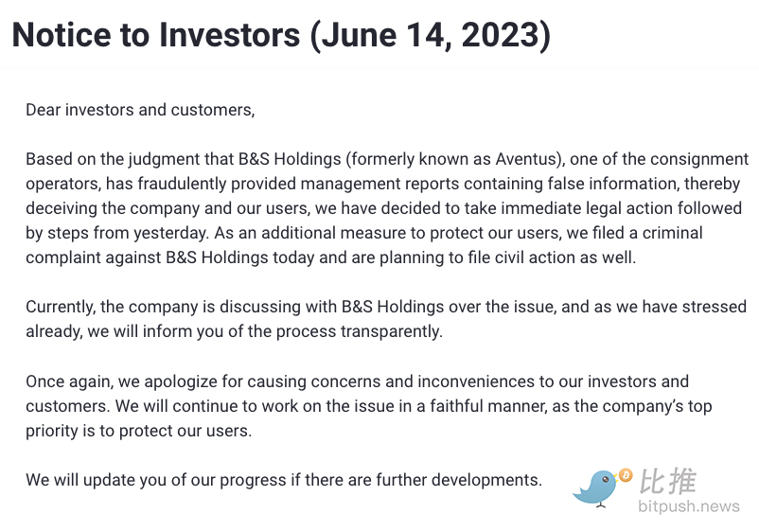This screenshot has height=532, width=759.
Task: Click the 比推 Chinese logo text
Action: tap(668, 482)
